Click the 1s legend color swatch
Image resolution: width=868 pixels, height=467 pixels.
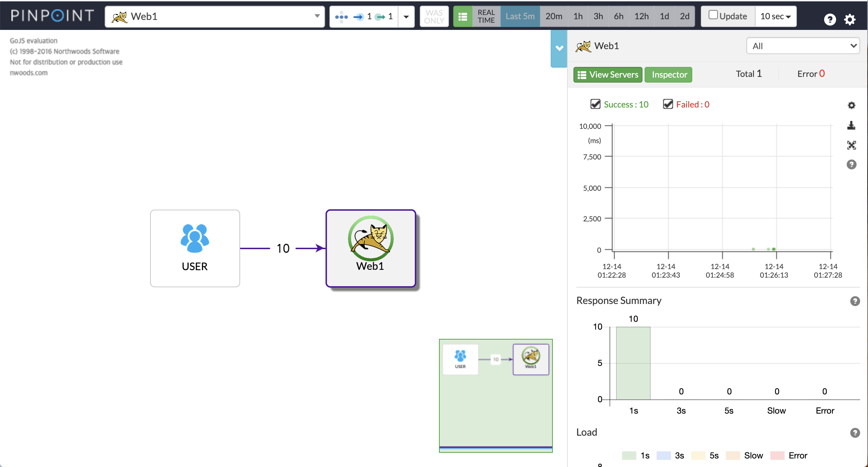click(x=629, y=456)
